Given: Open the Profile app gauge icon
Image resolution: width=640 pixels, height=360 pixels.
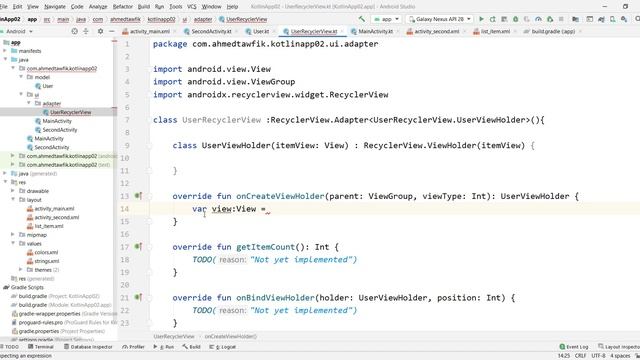Looking at the screenshot, I should coord(538,19).
